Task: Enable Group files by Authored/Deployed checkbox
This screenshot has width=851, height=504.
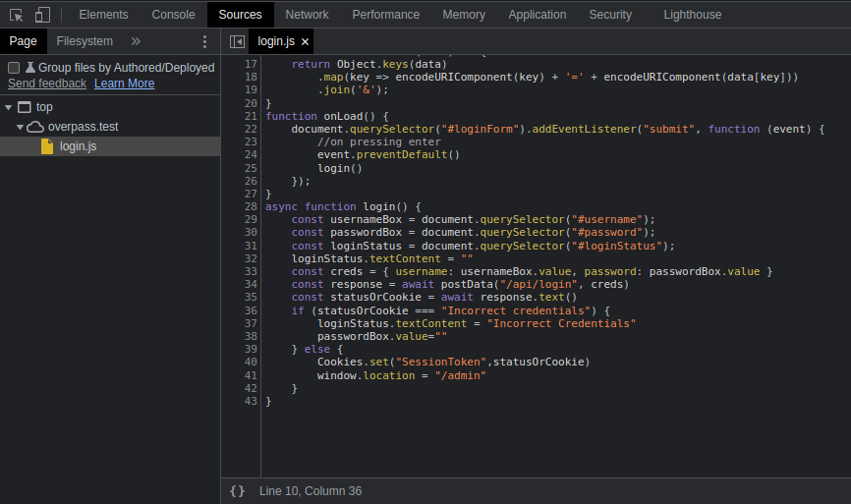Action: point(14,68)
